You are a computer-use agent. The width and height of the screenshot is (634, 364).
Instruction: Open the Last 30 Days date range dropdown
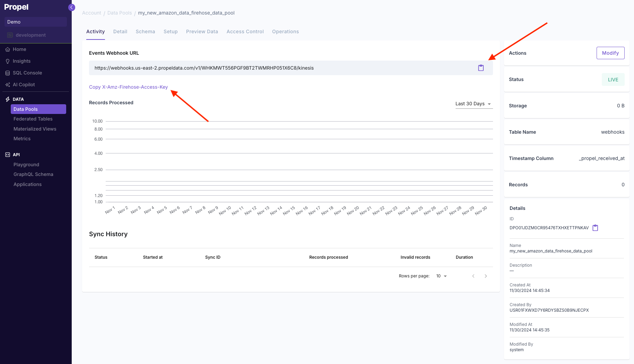click(x=473, y=104)
